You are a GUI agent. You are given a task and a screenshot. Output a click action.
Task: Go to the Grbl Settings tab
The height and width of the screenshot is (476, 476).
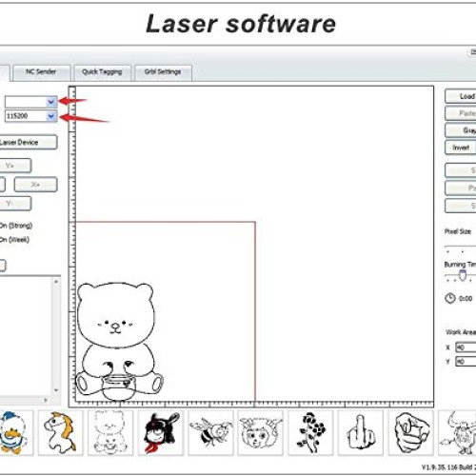click(x=163, y=72)
